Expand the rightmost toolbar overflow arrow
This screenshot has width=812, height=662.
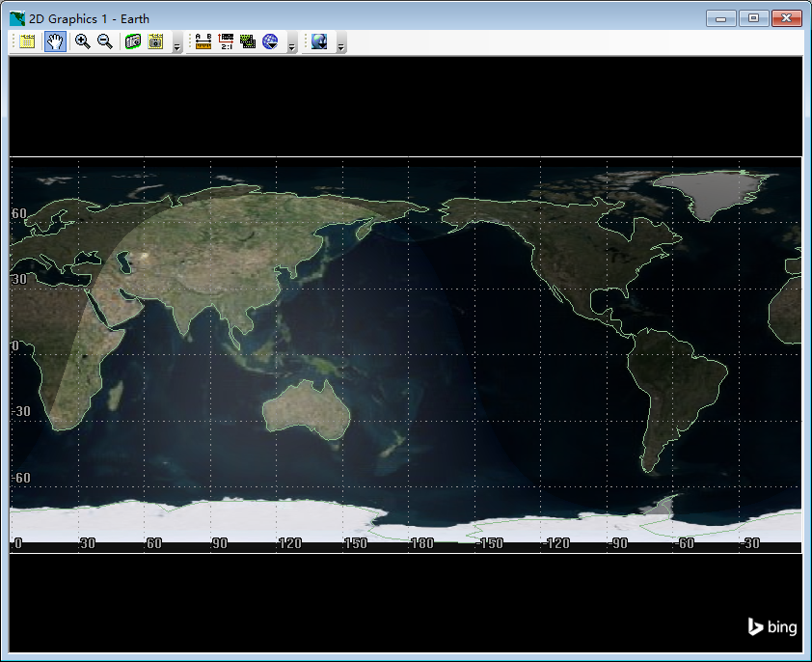coord(341,45)
